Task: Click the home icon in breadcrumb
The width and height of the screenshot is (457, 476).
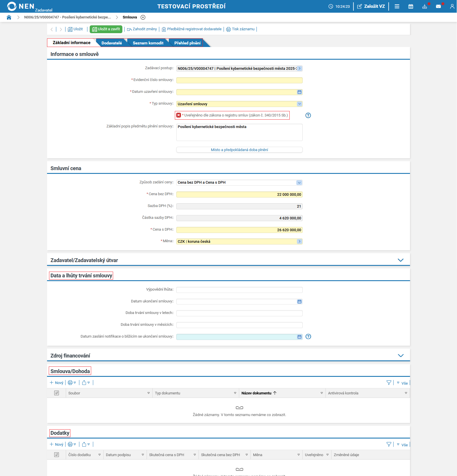Action: click(x=9, y=17)
